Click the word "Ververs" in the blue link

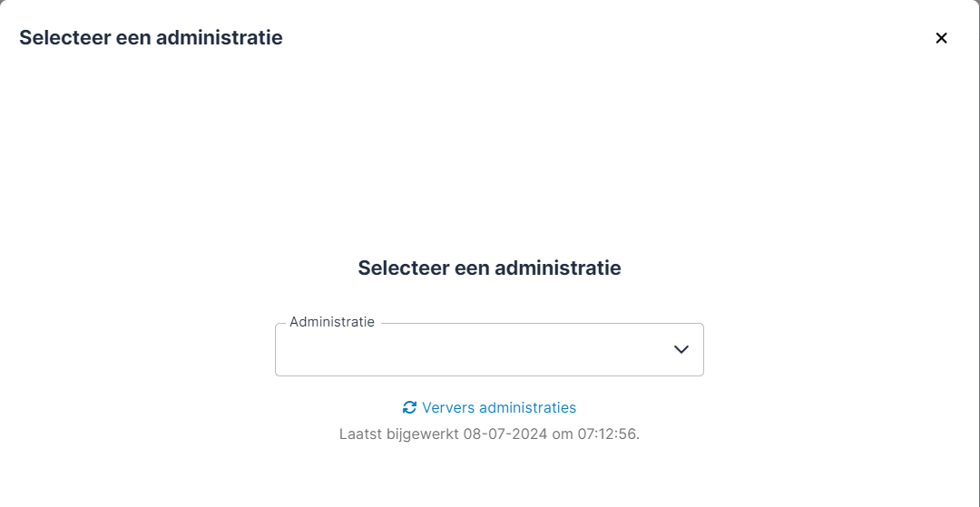[448, 407]
